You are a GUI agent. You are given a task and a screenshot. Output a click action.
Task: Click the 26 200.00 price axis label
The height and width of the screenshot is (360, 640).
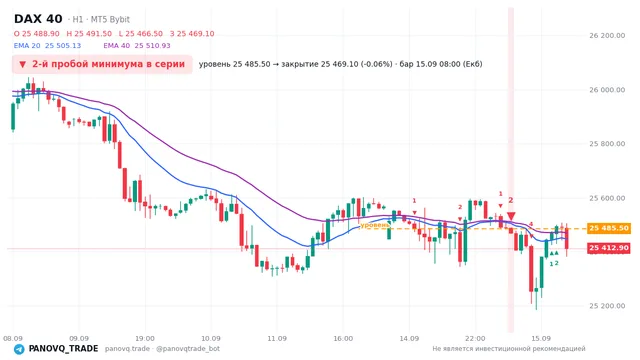(x=607, y=36)
